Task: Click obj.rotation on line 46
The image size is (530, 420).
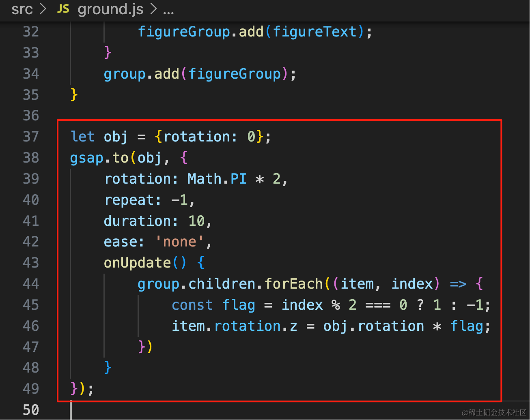Action: [373, 327]
